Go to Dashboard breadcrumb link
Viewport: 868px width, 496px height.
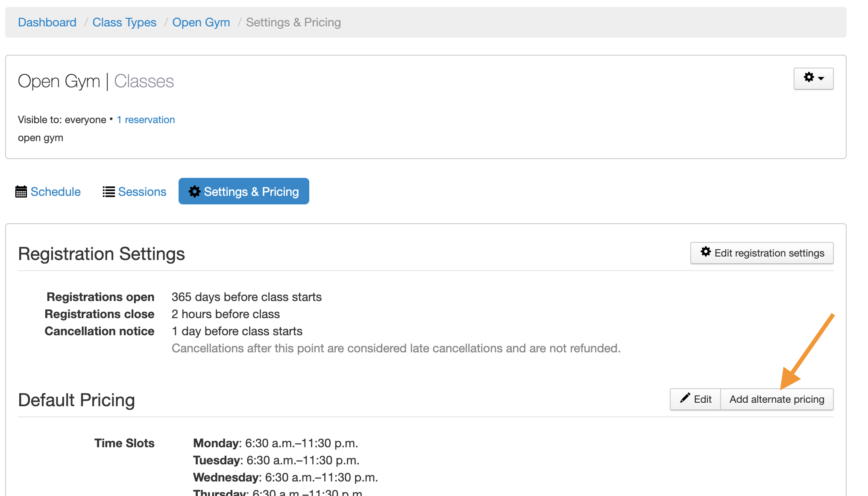[47, 22]
